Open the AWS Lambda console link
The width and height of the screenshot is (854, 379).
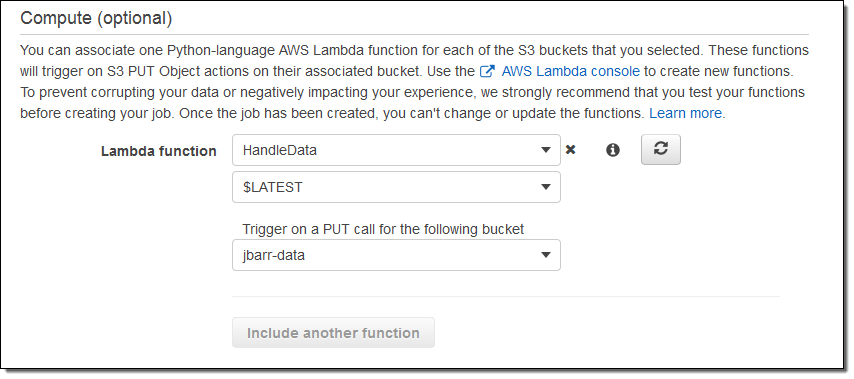(x=571, y=71)
